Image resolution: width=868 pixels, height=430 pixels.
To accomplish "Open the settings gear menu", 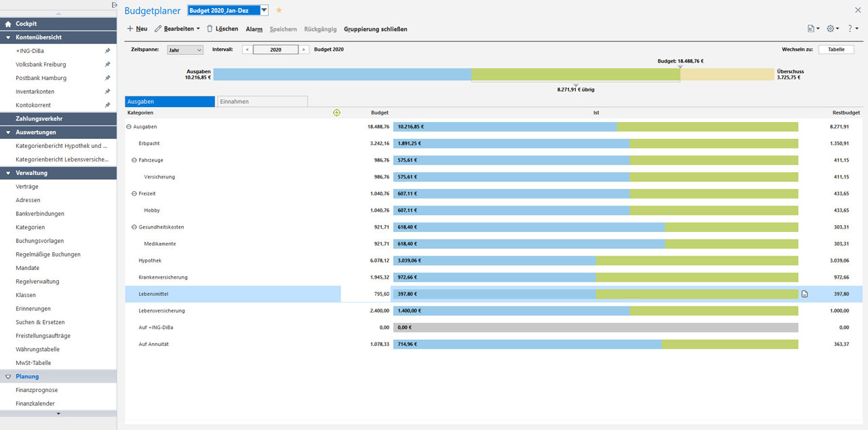I will click(x=832, y=28).
